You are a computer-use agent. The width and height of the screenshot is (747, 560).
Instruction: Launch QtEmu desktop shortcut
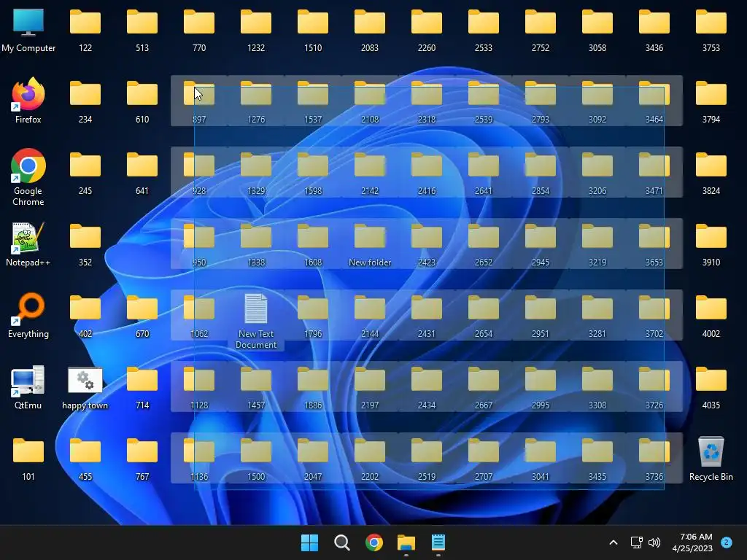click(x=28, y=386)
